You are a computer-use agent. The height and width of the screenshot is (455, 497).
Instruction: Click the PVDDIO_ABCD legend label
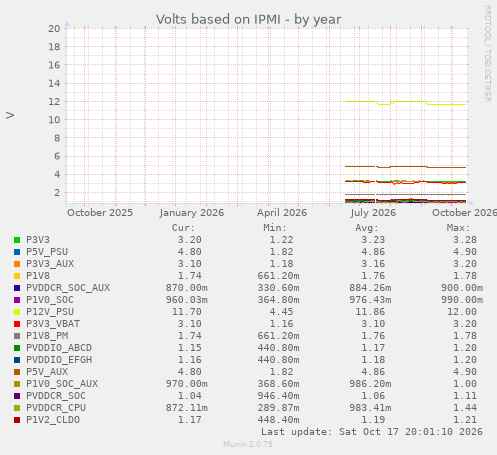click(x=59, y=348)
